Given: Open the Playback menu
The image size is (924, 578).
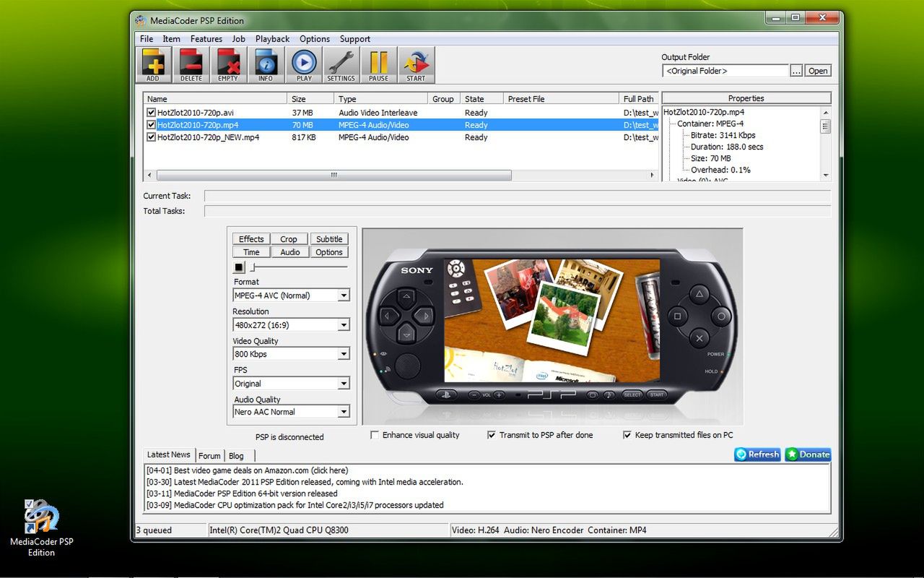Looking at the screenshot, I should (272, 39).
